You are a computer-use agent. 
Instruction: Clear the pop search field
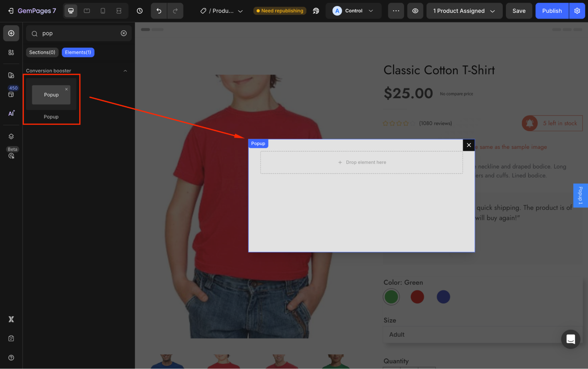click(124, 33)
